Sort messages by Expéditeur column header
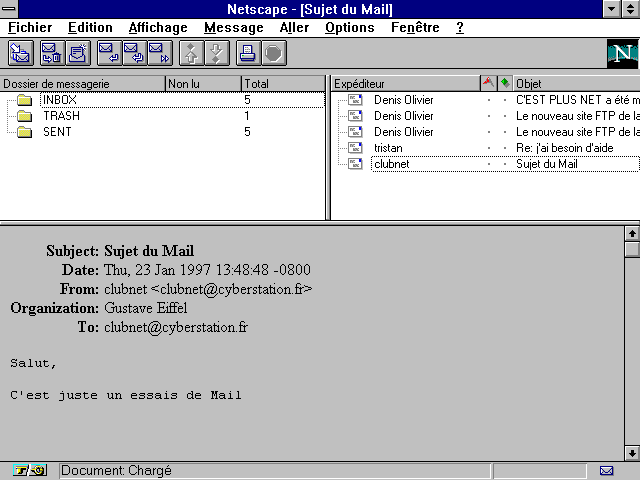 tap(405, 84)
